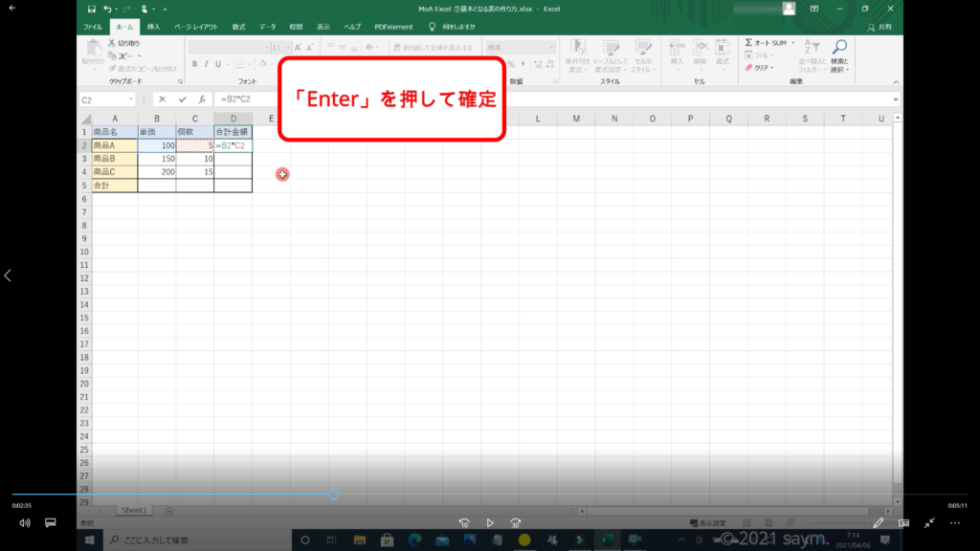Click the Save icon in quick access toolbar

(x=91, y=9)
